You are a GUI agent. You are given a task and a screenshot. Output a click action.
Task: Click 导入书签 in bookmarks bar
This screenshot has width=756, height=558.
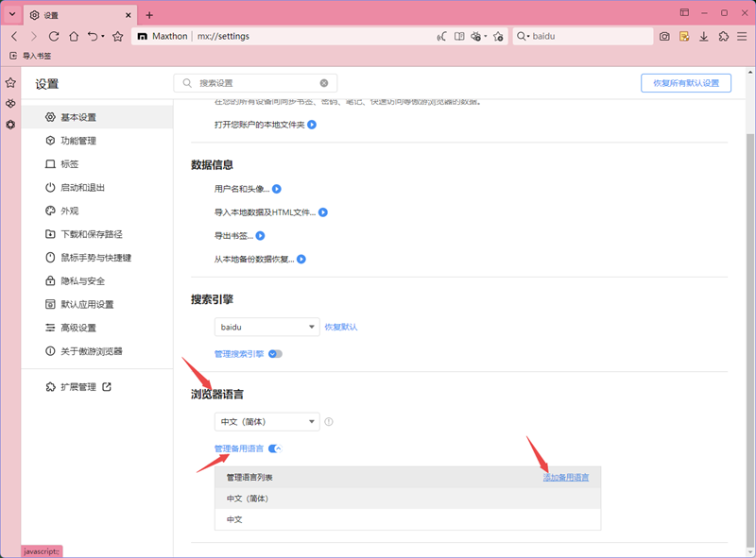pyautogui.click(x=30, y=56)
